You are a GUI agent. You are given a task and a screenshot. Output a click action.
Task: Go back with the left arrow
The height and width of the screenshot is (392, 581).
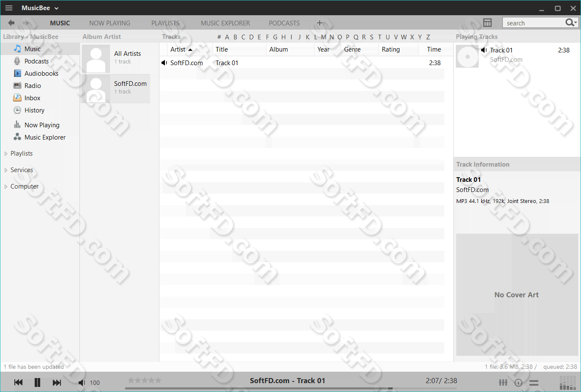click(11, 23)
